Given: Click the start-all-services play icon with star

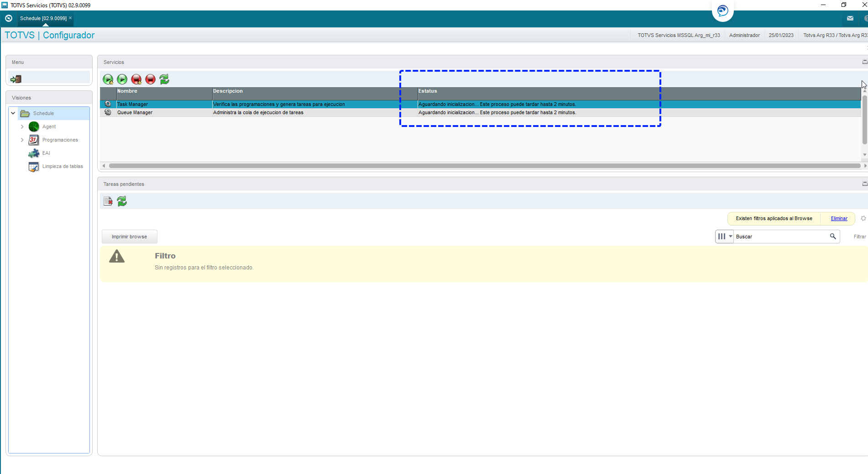Looking at the screenshot, I should point(108,79).
